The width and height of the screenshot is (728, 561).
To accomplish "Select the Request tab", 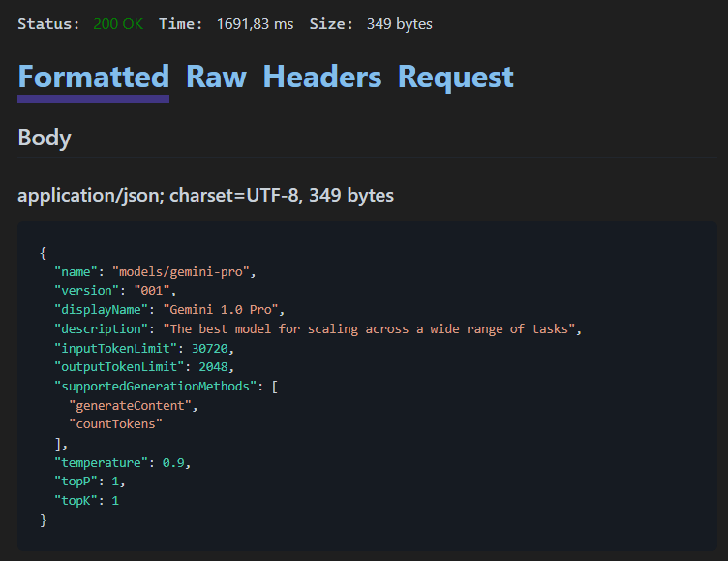I will [x=455, y=77].
